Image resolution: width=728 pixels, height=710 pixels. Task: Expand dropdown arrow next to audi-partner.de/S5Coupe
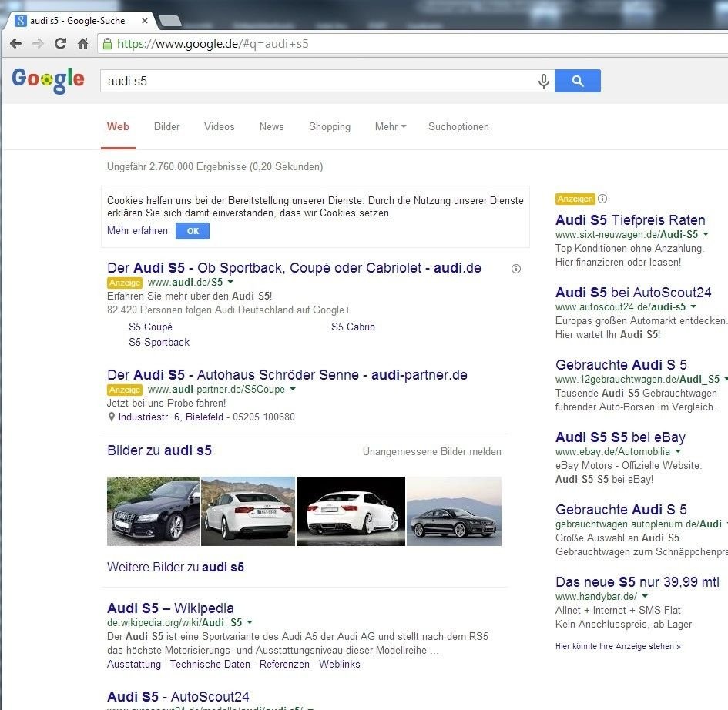click(x=293, y=389)
